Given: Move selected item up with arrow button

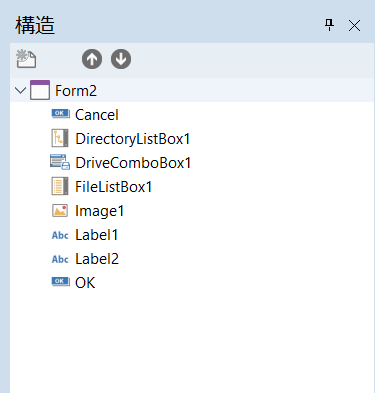Looking at the screenshot, I should 92,59.
